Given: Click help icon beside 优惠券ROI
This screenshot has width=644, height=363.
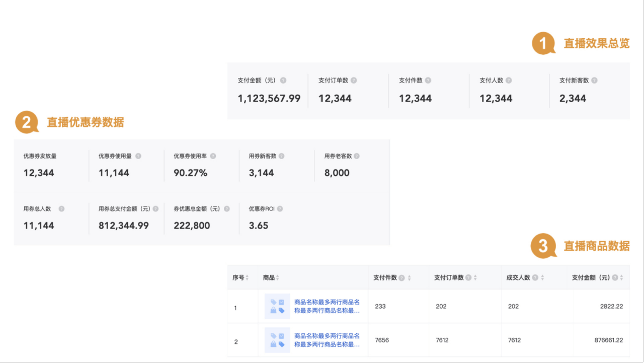Looking at the screenshot, I should (x=280, y=209).
